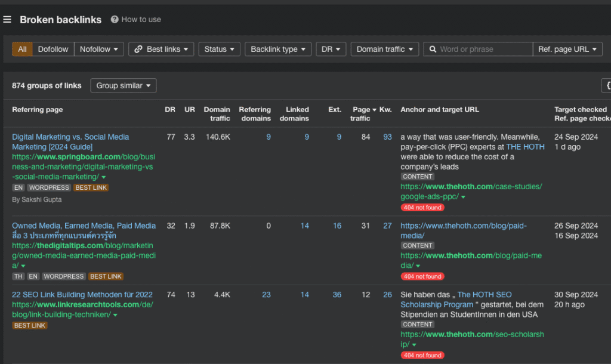Open the 22 SEO Link Building Methoden link
This screenshot has height=364, width=611.
point(82,295)
